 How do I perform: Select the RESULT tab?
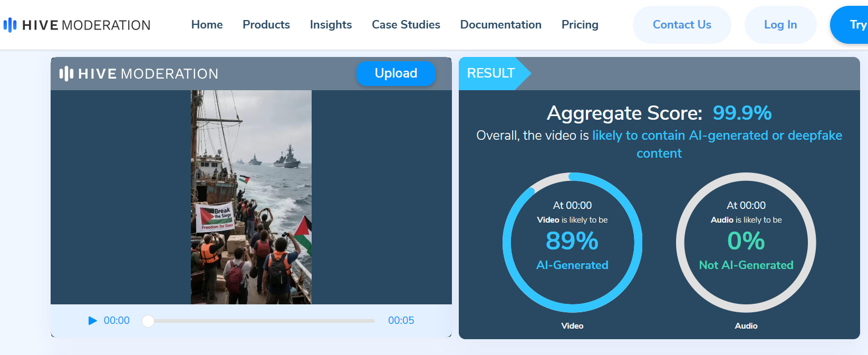(491, 73)
